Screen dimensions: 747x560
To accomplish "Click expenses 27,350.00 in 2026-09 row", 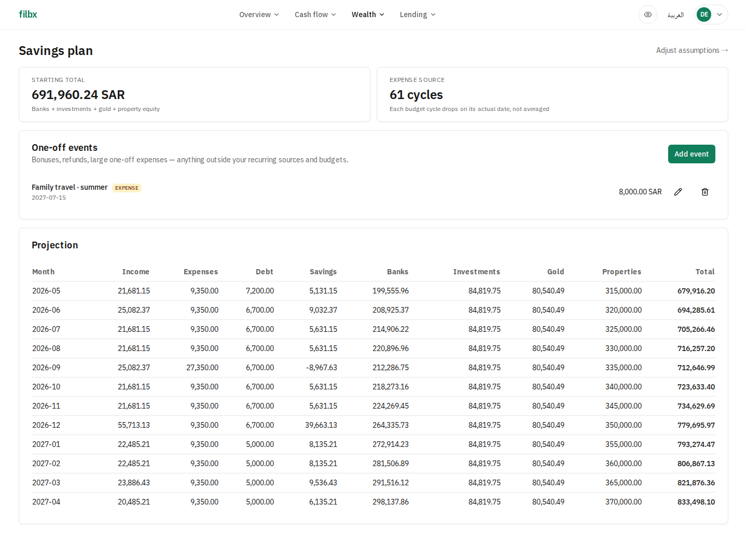I will [202, 368].
